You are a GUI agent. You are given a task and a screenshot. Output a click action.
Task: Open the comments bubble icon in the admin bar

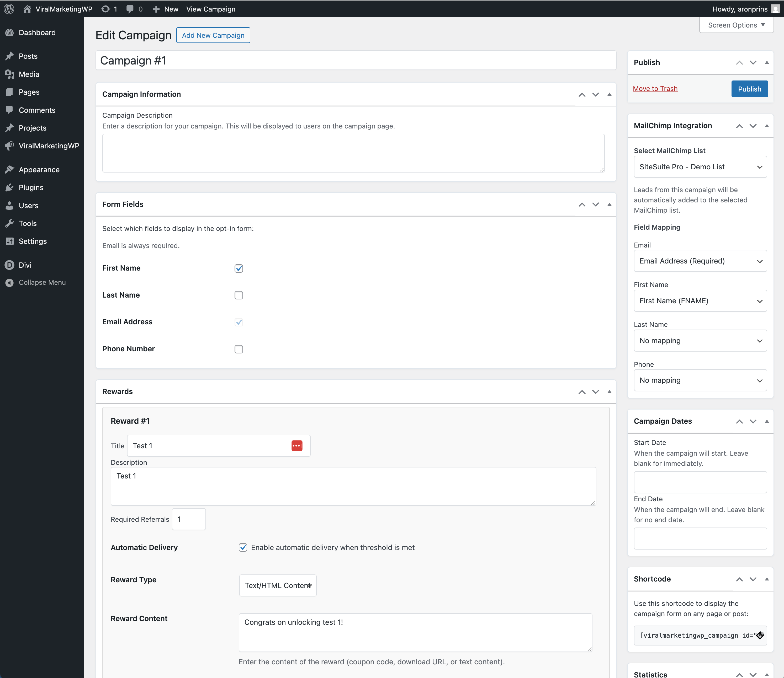click(130, 9)
